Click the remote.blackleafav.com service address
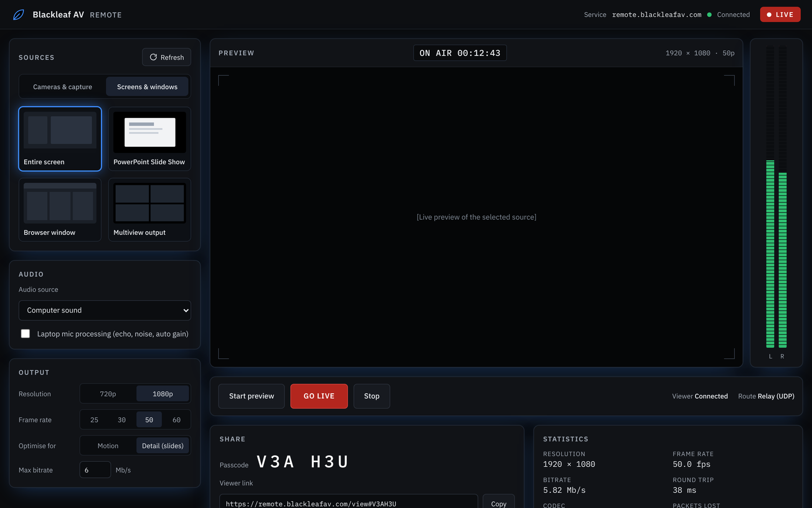Image resolution: width=812 pixels, height=508 pixels. (657, 15)
